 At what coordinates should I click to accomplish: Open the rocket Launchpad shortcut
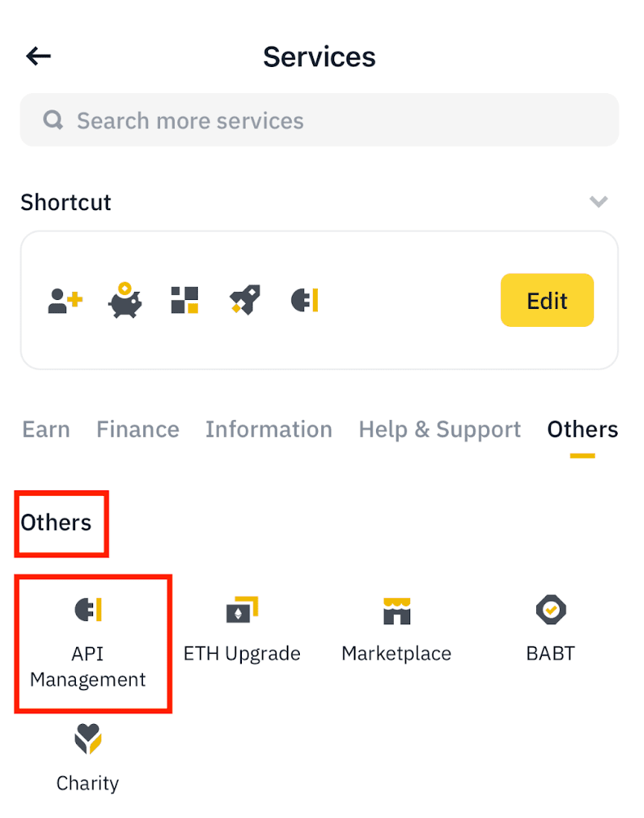[245, 301]
